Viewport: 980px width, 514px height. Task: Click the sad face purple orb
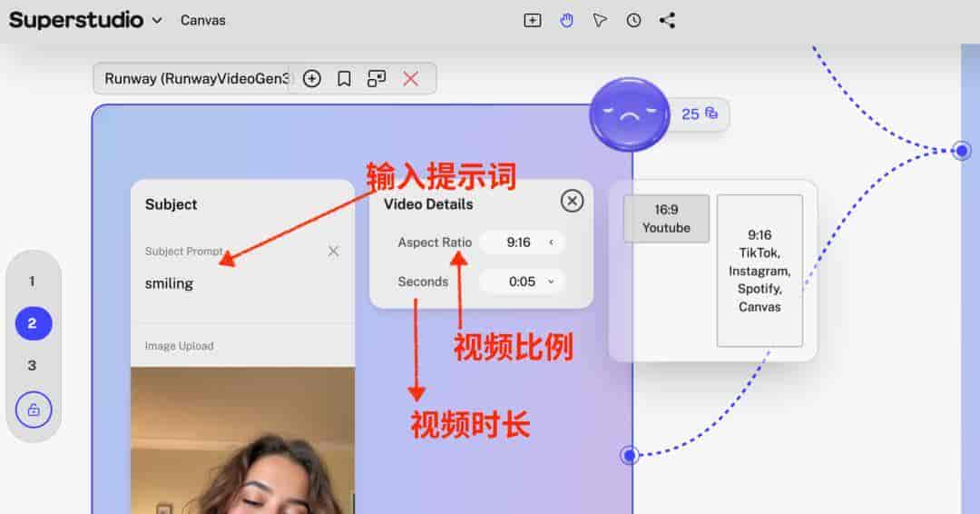pyautogui.click(x=630, y=114)
